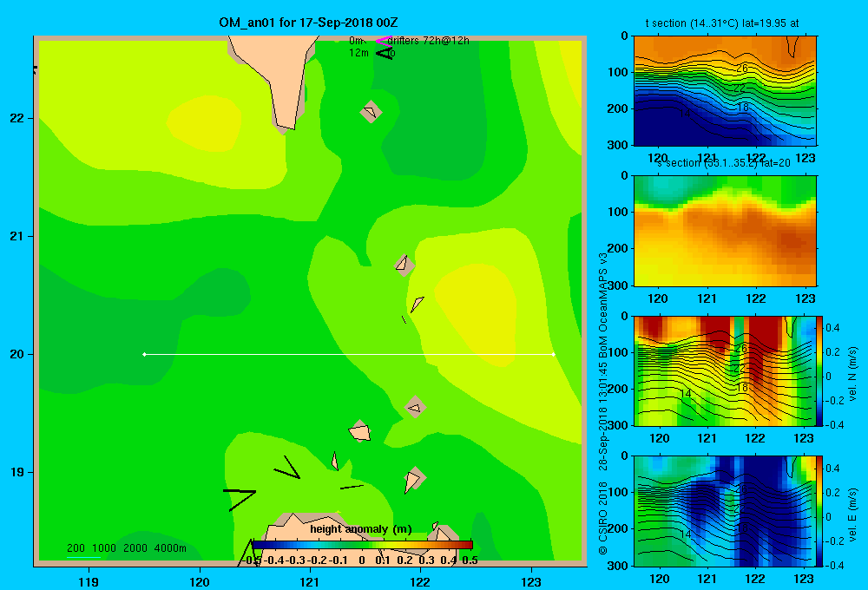Click longitude label 119 below the main map
Image resolution: width=868 pixels, height=590 pixels.
click(89, 581)
